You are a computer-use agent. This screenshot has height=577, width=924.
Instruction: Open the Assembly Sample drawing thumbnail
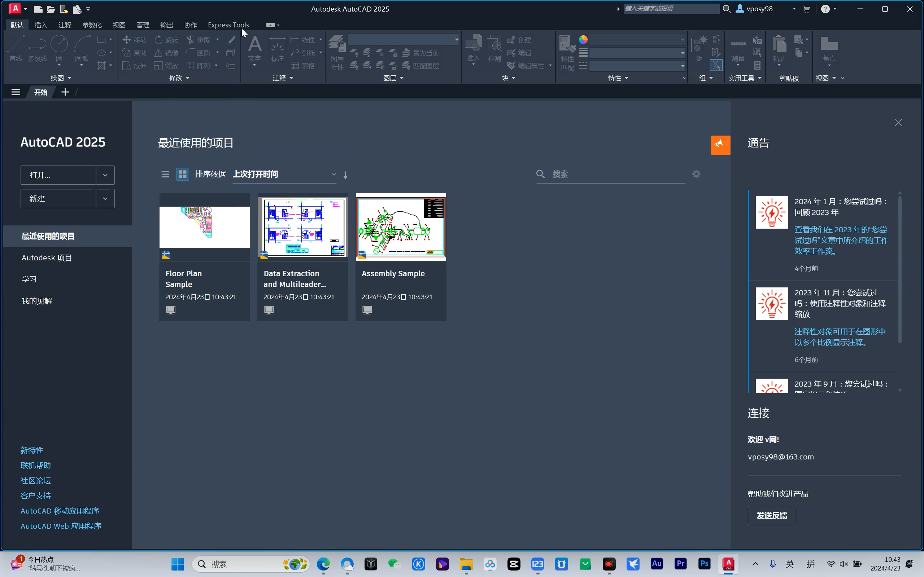tap(401, 228)
